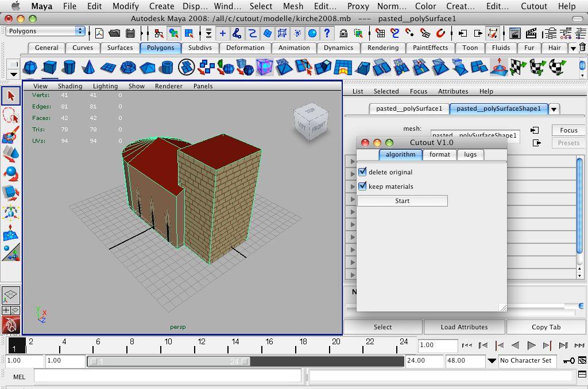The height and width of the screenshot is (389, 588).
Task: Select the Lasso tool in toolbox
Action: coord(11,115)
